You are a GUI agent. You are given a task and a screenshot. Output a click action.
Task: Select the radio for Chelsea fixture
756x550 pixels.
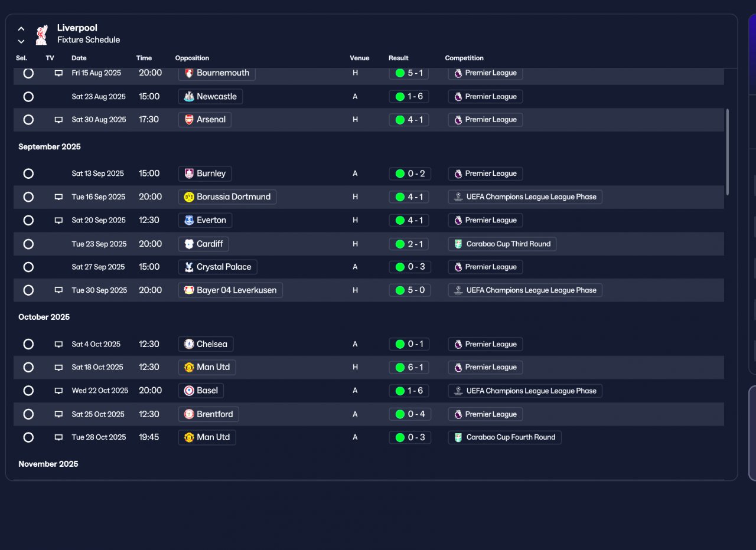[28, 344]
